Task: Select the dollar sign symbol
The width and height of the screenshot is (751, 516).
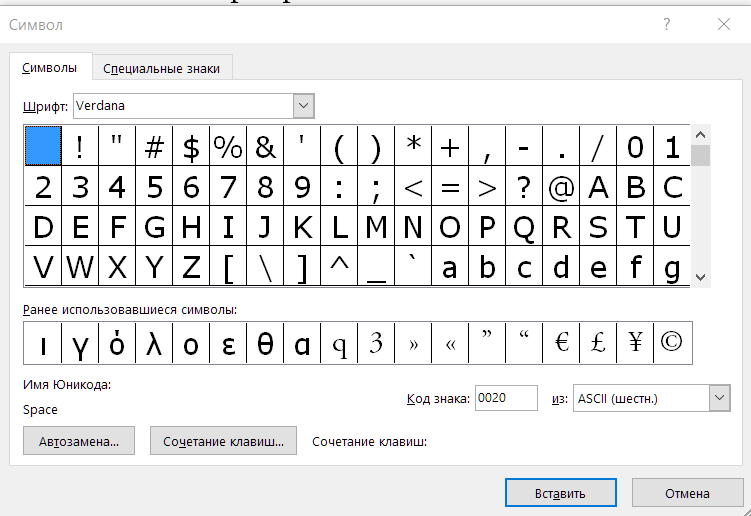Action: (x=191, y=146)
